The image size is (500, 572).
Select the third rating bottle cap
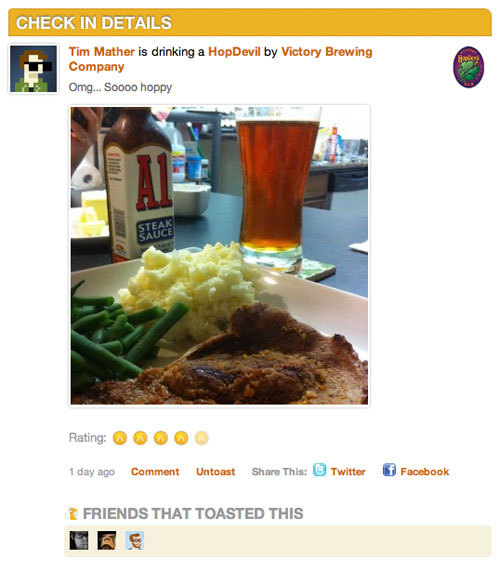point(160,438)
